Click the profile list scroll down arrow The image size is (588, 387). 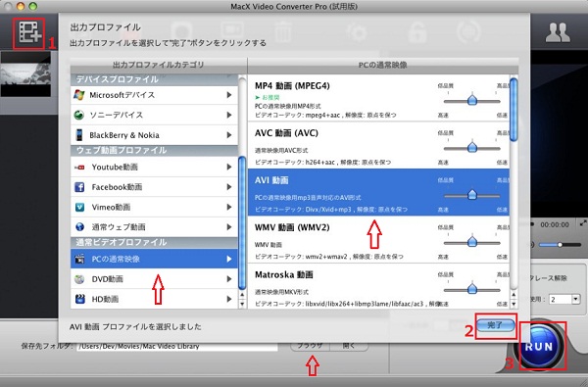(x=514, y=304)
